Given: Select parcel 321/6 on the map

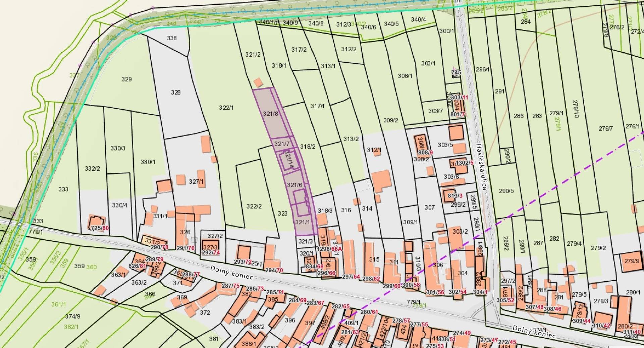Looking at the screenshot, I should (x=294, y=185).
